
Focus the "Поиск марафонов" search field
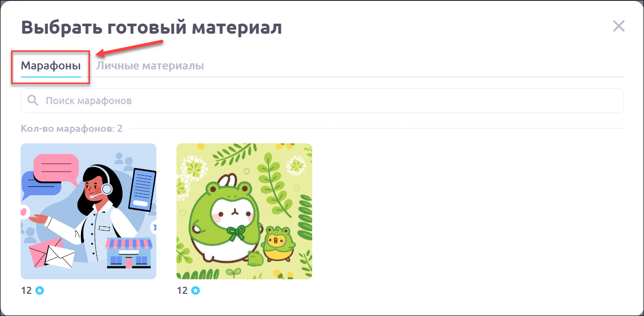click(x=322, y=101)
